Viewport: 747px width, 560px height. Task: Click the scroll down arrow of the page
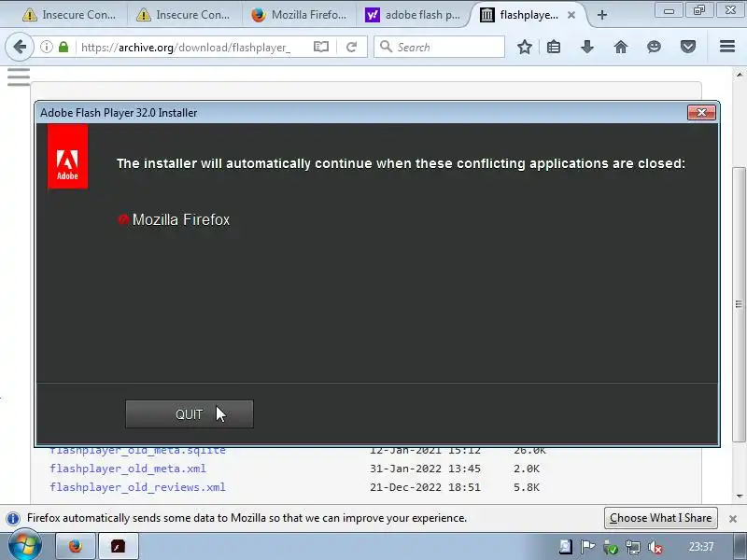click(740, 497)
